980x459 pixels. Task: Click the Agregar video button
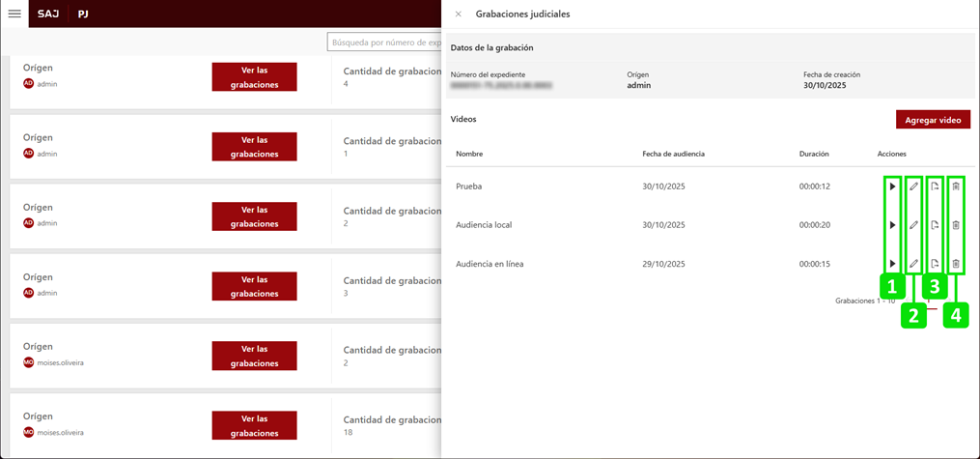[933, 120]
